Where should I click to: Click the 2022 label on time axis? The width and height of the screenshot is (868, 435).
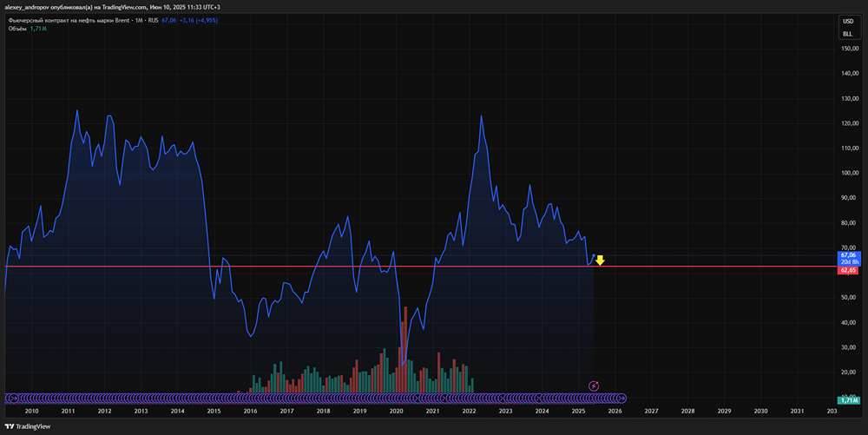pyautogui.click(x=470, y=412)
